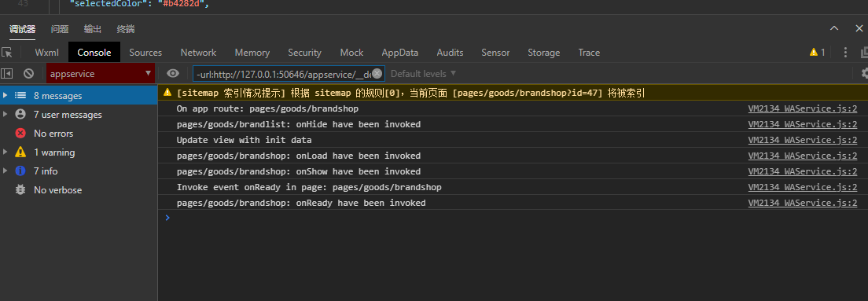This screenshot has height=301, width=868.
Task: Switch to the Network tab
Action: tap(198, 53)
